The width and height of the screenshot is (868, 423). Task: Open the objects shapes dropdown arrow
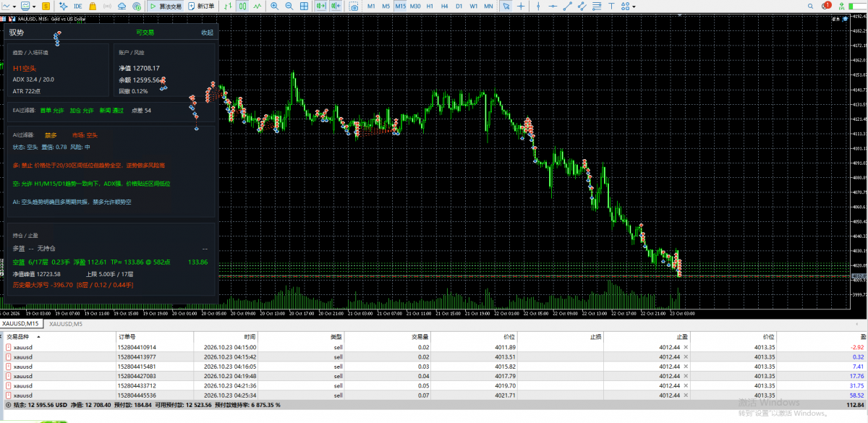634,7
